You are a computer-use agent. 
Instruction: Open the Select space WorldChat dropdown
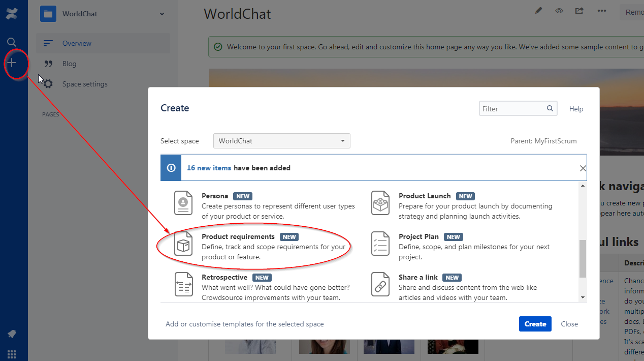coord(282,141)
